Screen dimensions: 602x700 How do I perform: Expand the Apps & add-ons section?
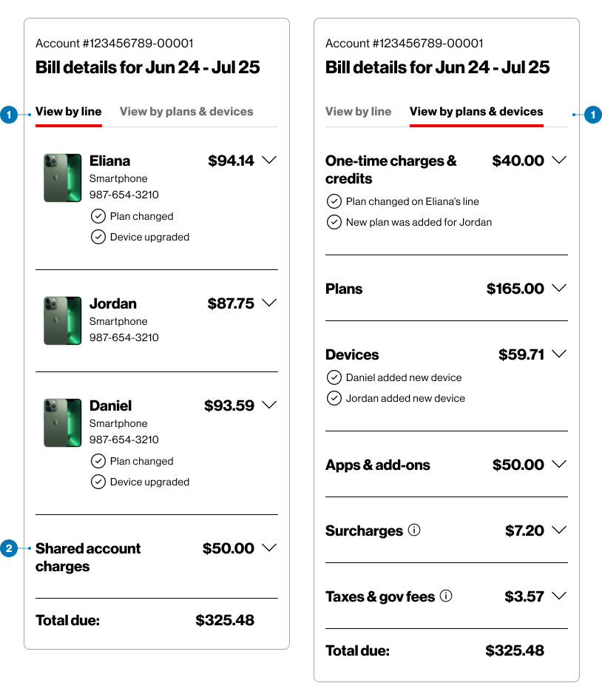(559, 465)
